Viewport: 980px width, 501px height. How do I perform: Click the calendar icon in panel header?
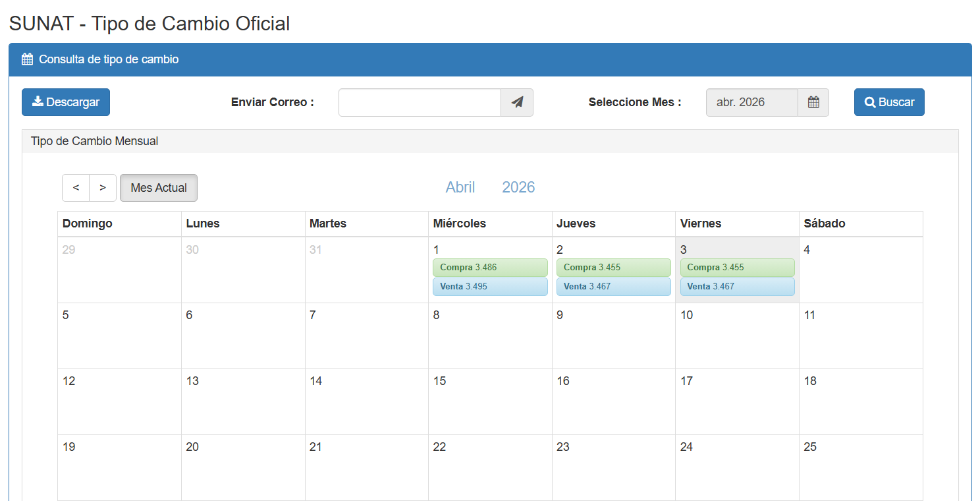27,59
